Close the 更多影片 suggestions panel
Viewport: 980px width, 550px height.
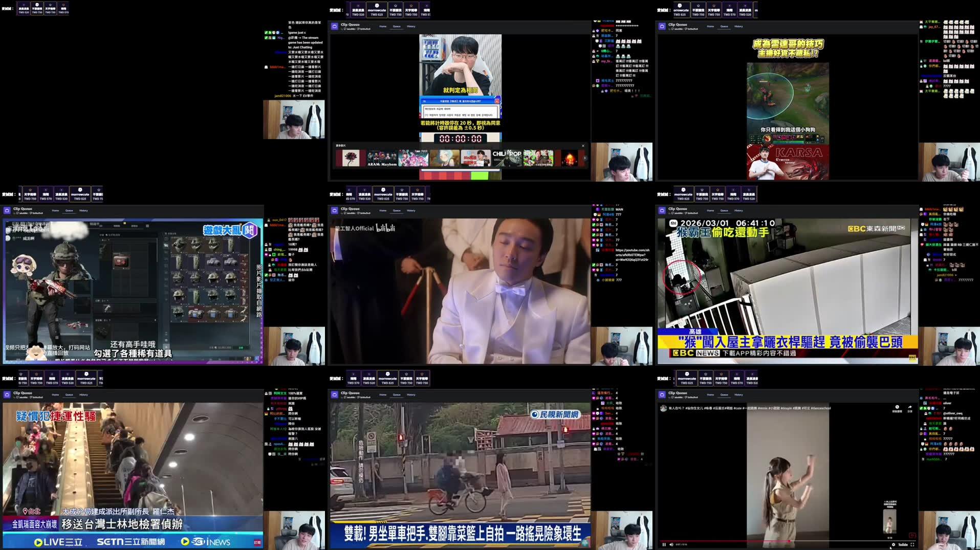coord(583,145)
